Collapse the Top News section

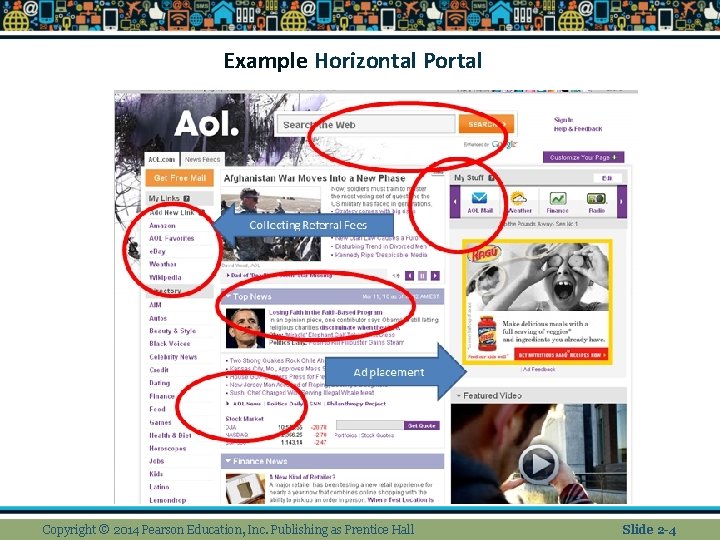click(x=228, y=296)
